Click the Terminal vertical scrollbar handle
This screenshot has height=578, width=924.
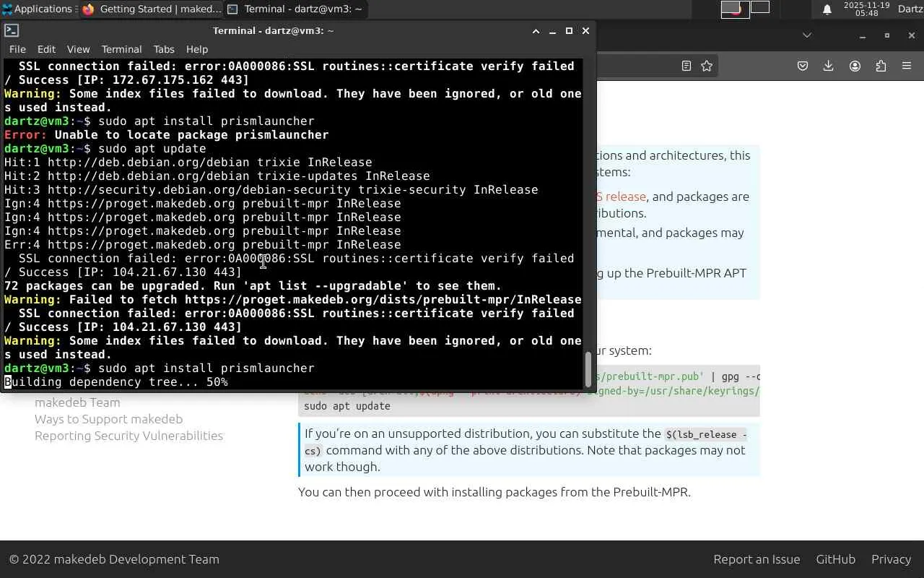588,369
